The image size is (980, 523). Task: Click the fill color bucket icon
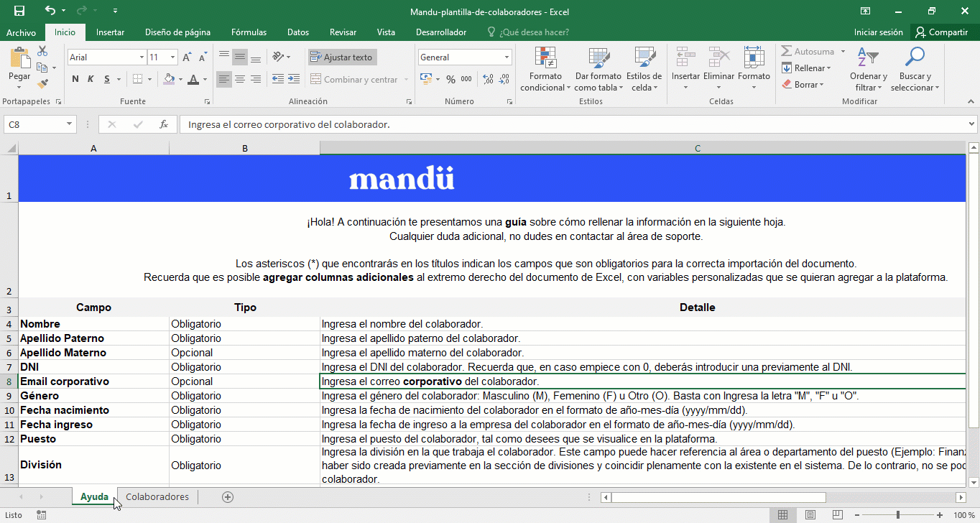pos(169,79)
